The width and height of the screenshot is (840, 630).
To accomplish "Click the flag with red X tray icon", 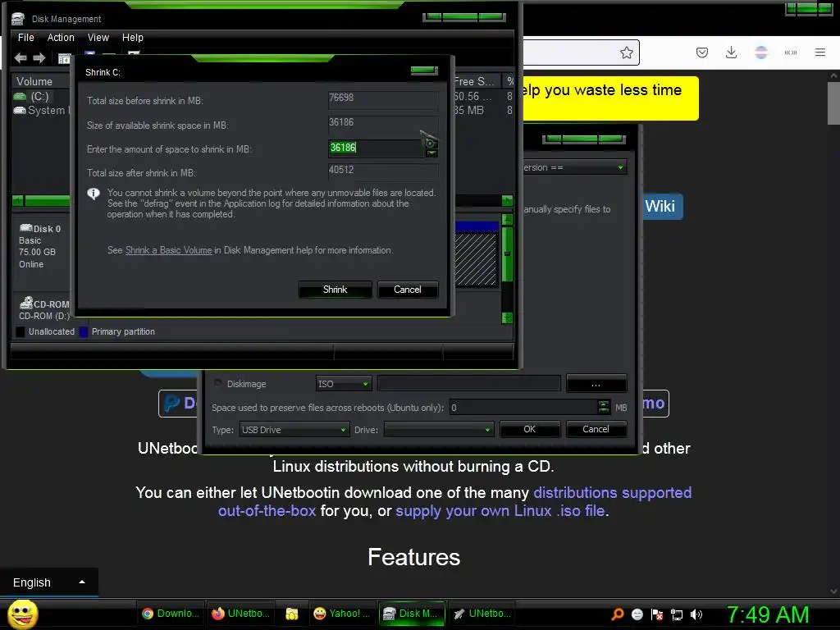I will click(657, 614).
